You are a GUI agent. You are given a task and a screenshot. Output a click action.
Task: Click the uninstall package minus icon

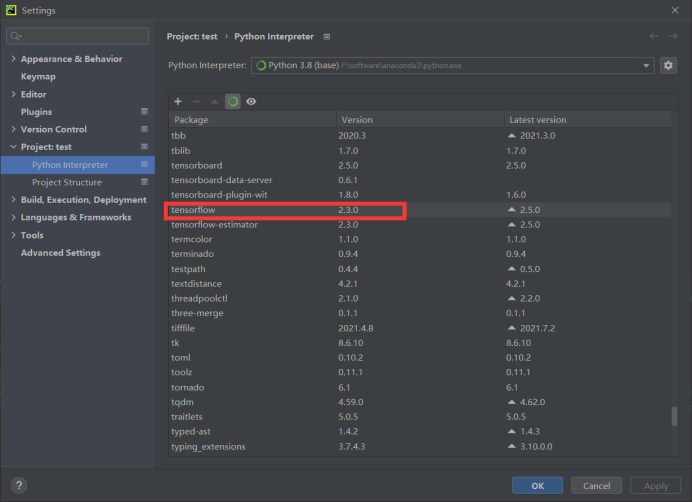(196, 102)
